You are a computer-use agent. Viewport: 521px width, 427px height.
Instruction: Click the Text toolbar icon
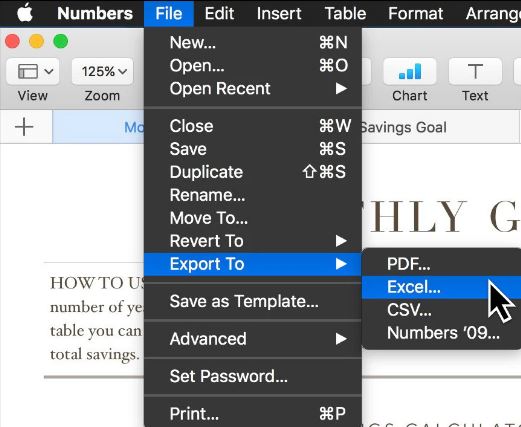point(475,71)
